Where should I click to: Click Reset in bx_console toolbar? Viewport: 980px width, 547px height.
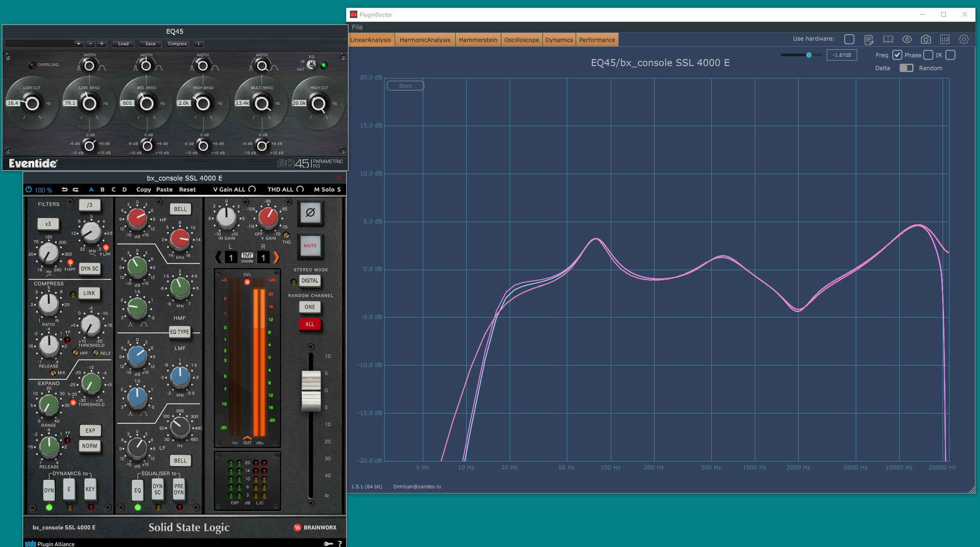(x=187, y=190)
